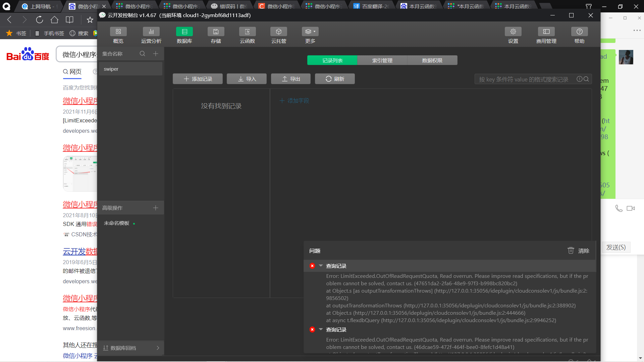Open the 云托管 cloud hosting icon
The width and height of the screenshot is (644, 362).
coord(278,32)
